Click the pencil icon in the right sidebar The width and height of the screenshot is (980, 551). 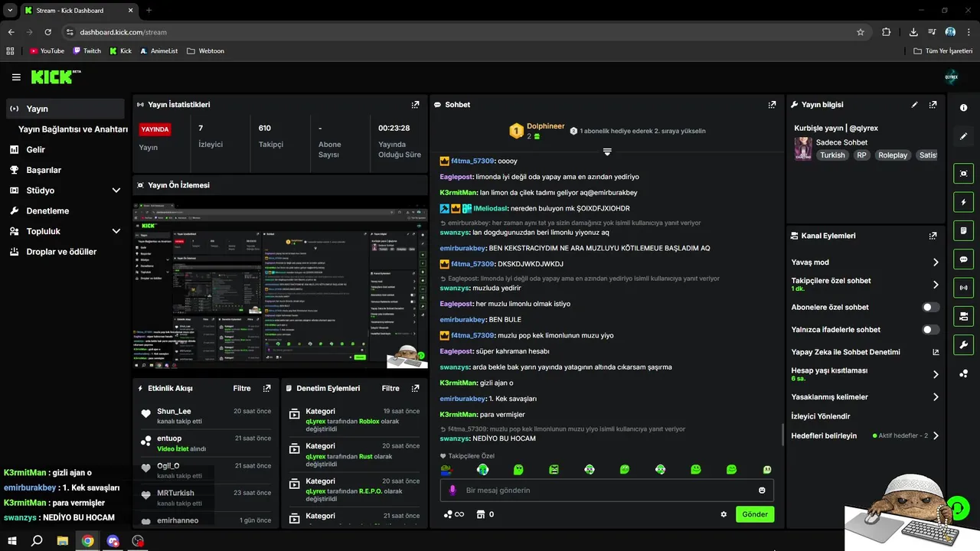tap(964, 136)
